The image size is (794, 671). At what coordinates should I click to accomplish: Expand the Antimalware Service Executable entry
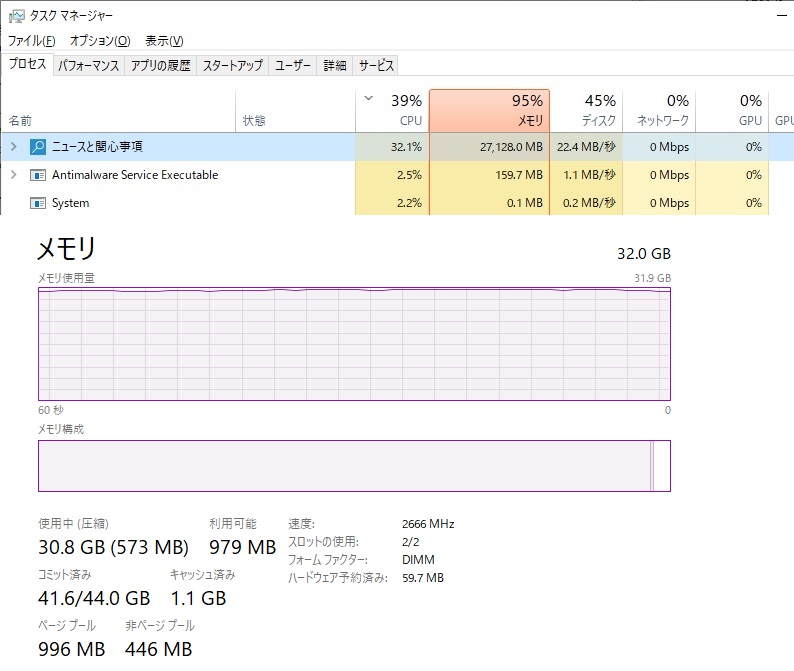point(13,175)
